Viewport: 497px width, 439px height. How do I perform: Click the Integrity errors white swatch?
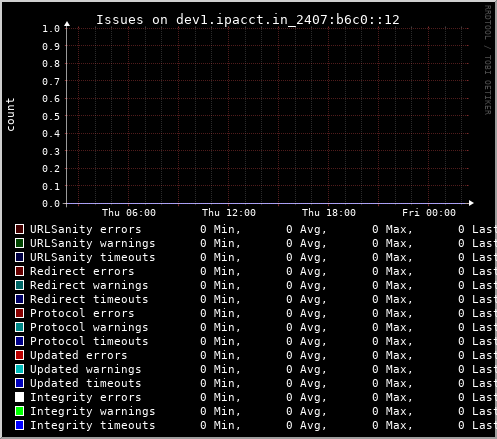coord(20,397)
